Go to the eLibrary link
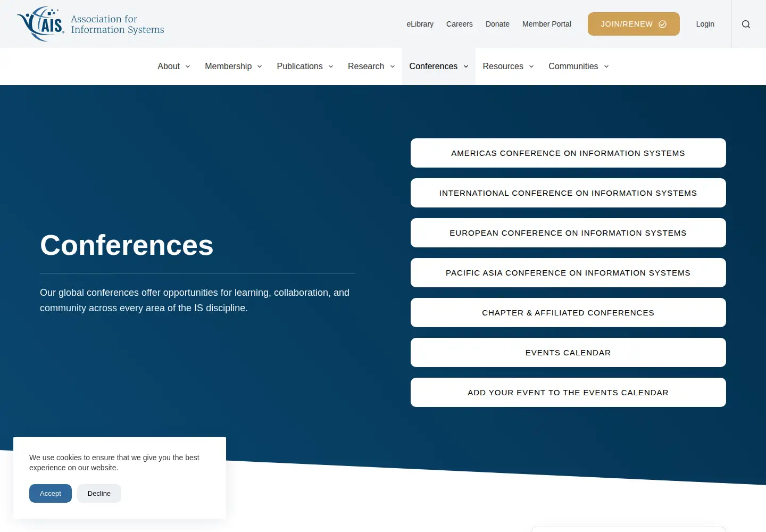 [420, 24]
